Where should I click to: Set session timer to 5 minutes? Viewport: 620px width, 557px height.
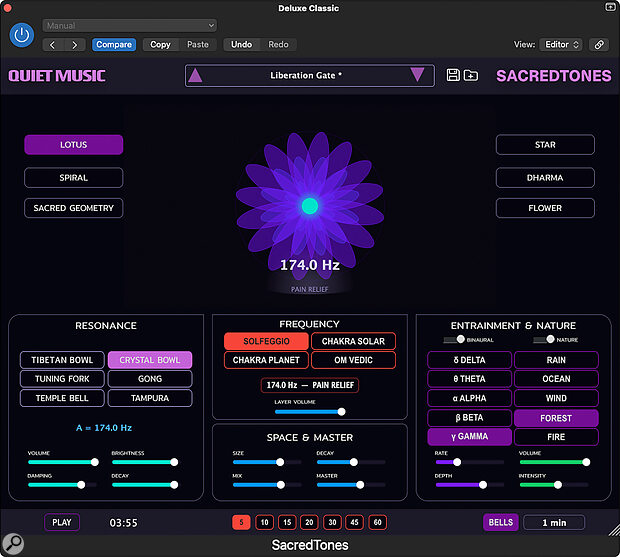241,523
